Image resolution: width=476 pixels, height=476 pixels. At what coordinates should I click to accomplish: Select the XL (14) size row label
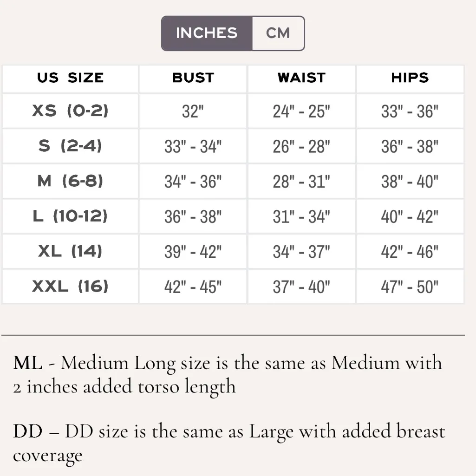(x=71, y=251)
